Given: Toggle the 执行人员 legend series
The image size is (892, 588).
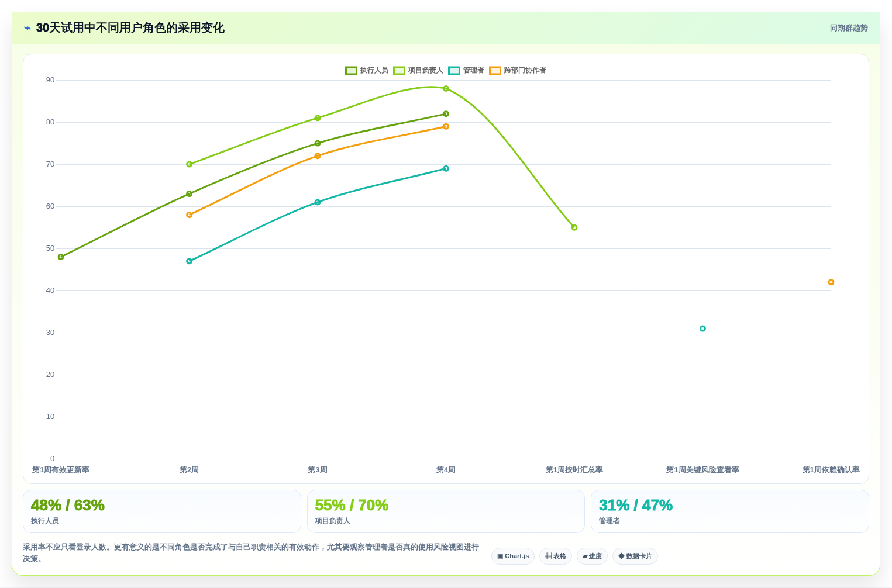Looking at the screenshot, I should coord(367,70).
